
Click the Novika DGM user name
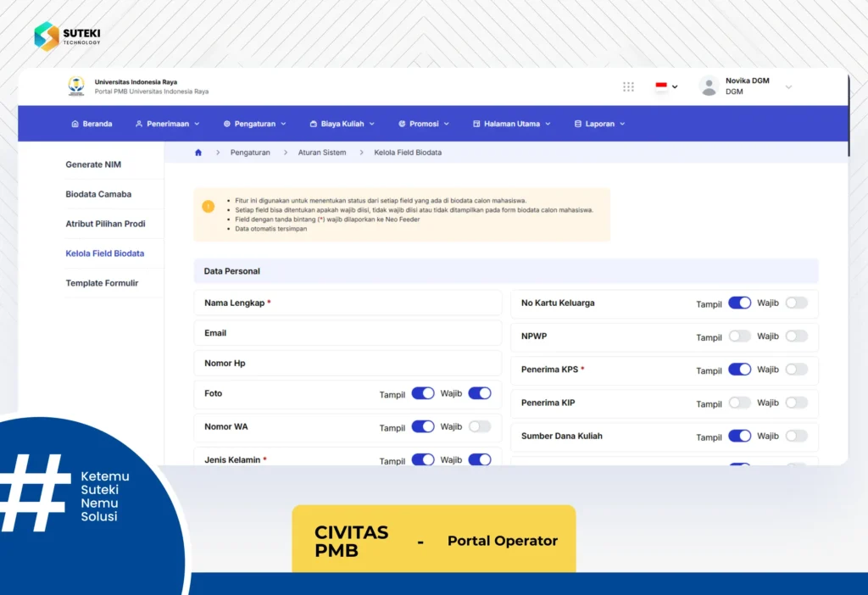748,81
